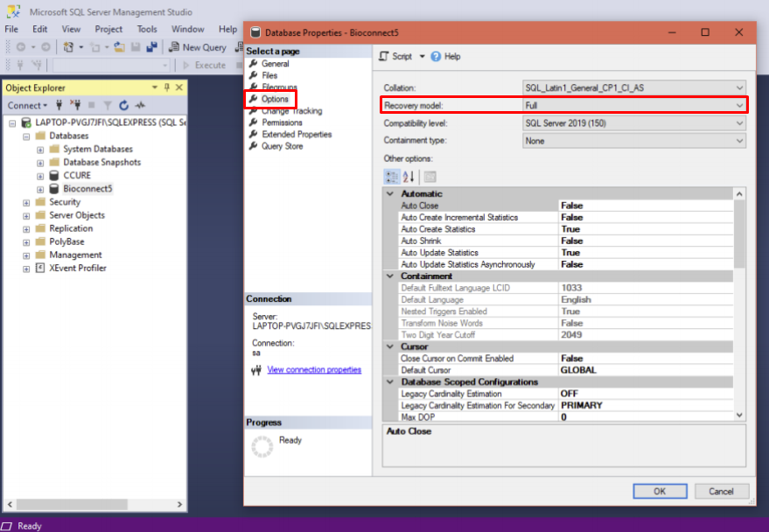Click the Cancel button
Screen dimensions: 769x532
[x=721, y=491]
